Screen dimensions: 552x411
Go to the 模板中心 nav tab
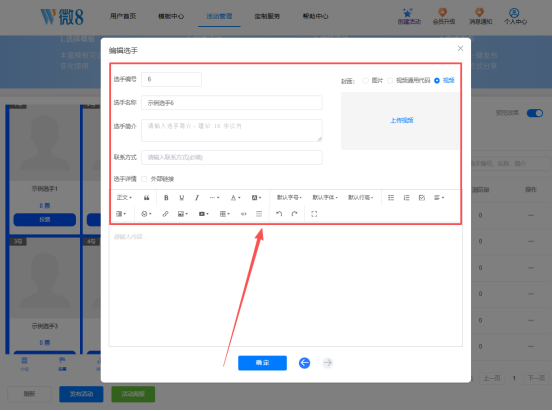pyautogui.click(x=171, y=16)
